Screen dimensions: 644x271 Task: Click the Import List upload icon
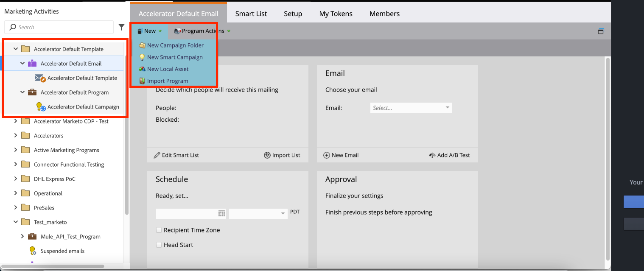267,155
